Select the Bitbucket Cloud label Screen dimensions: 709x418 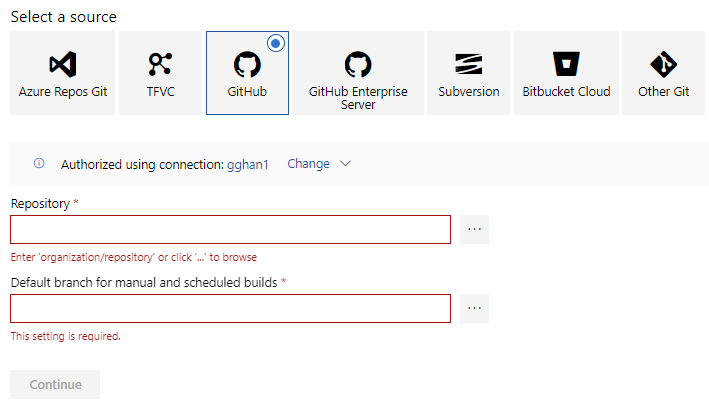[x=566, y=92]
